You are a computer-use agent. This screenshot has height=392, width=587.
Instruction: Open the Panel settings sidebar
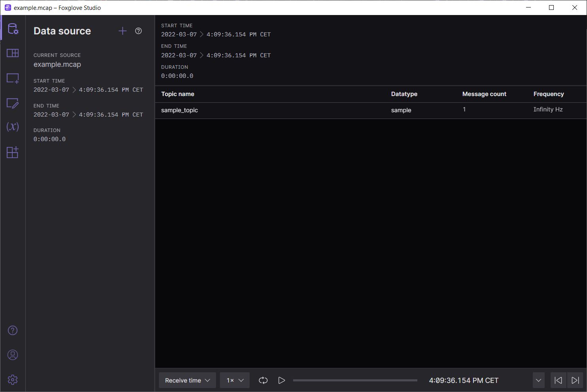12,104
